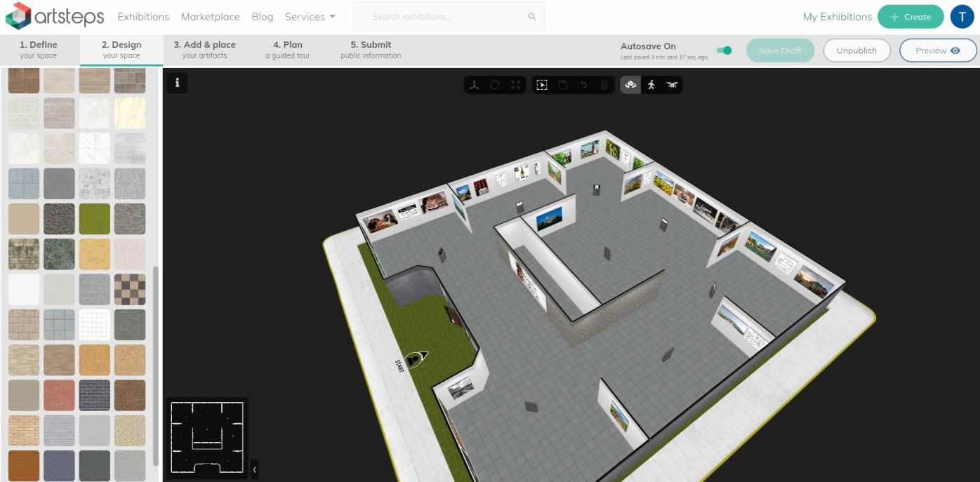The height and width of the screenshot is (482, 980).
Task: Click the scale tool icon
Action: pos(516,85)
